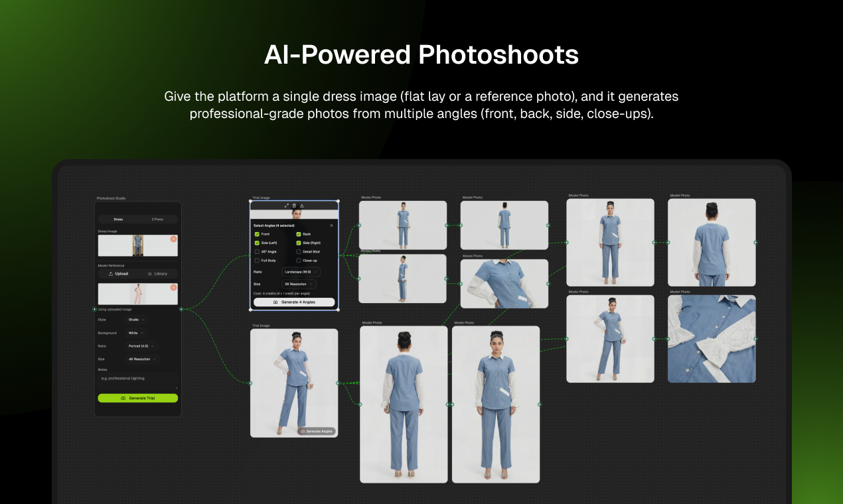Uncheck the Side (Right) checkbox
Viewport: 843px width, 504px height.
299,243
